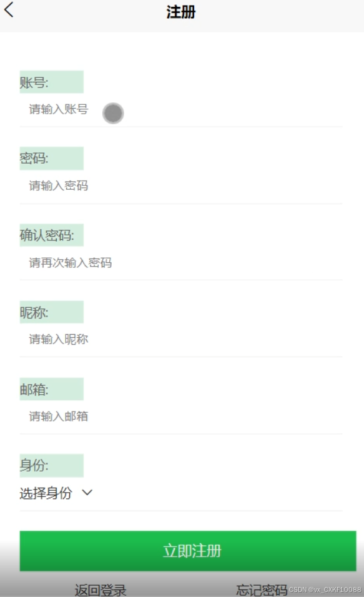The height and width of the screenshot is (597, 364).
Task: Click the 请再次输入密码 confirm password field
Action: tap(181, 263)
